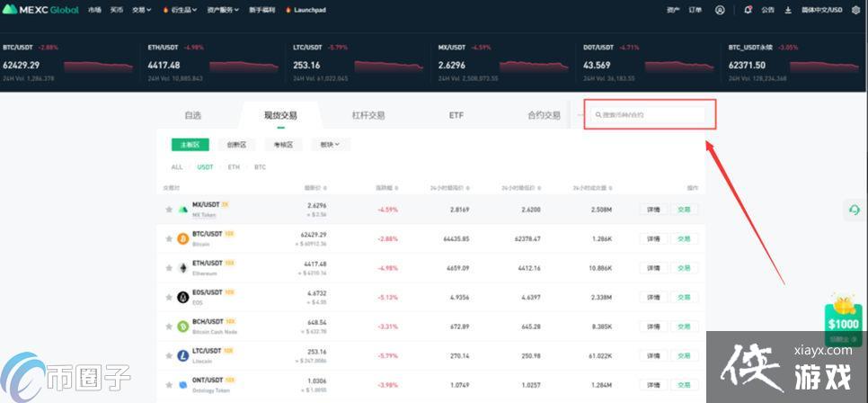Toggle favorite star for EOS/USDT
This screenshot has height=403, width=868.
(168, 297)
